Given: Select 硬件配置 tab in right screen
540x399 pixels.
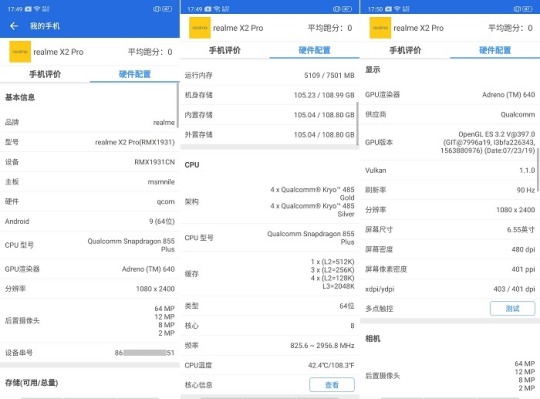Looking at the screenshot, I should coord(495,50).
